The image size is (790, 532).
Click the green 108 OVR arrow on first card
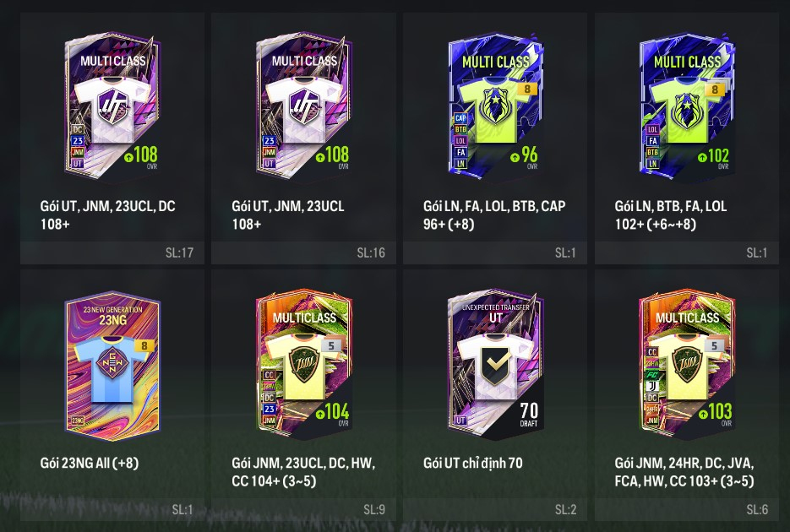coord(128,158)
